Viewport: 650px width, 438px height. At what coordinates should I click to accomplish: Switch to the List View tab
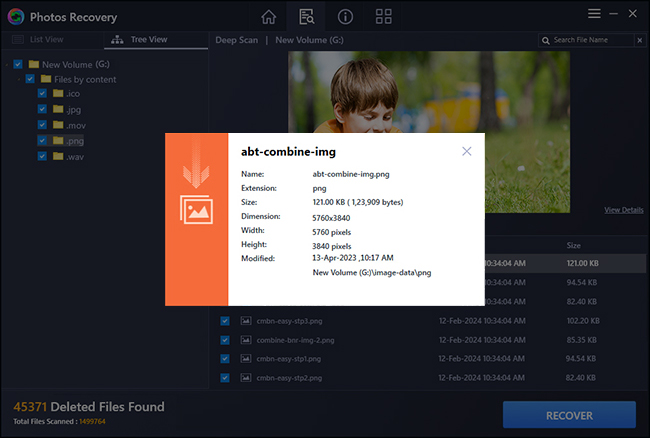click(x=52, y=40)
